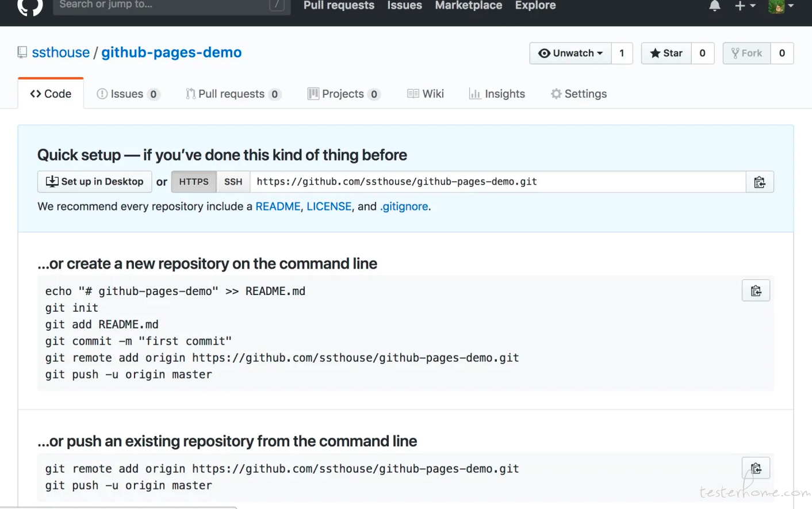
Task: Click the repository clone URL field
Action: 498,182
